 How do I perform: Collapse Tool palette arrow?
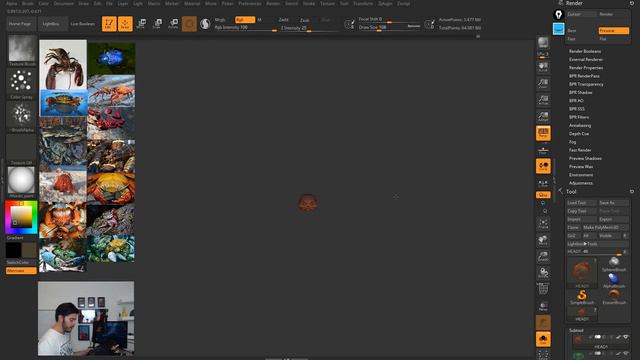[x=560, y=191]
